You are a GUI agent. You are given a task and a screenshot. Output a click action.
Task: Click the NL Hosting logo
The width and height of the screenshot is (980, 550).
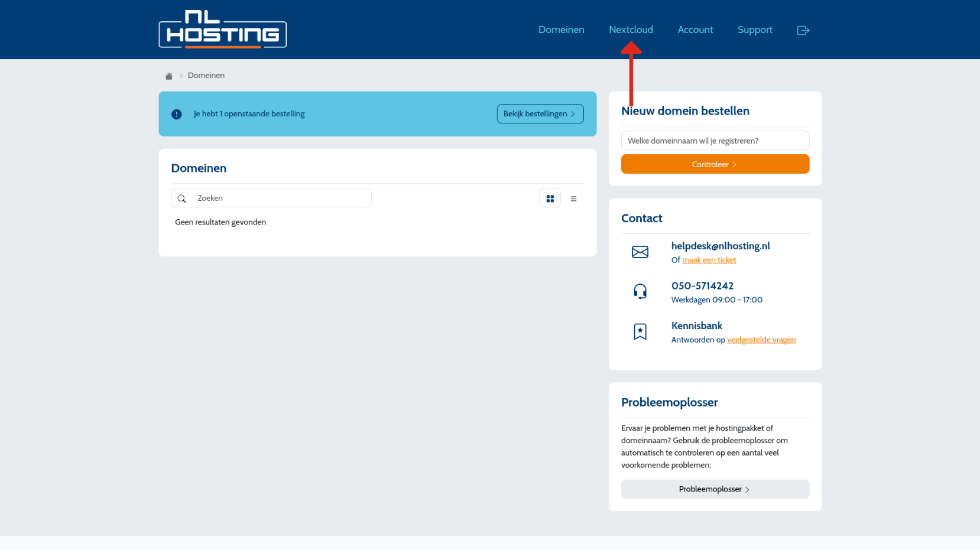click(x=222, y=29)
